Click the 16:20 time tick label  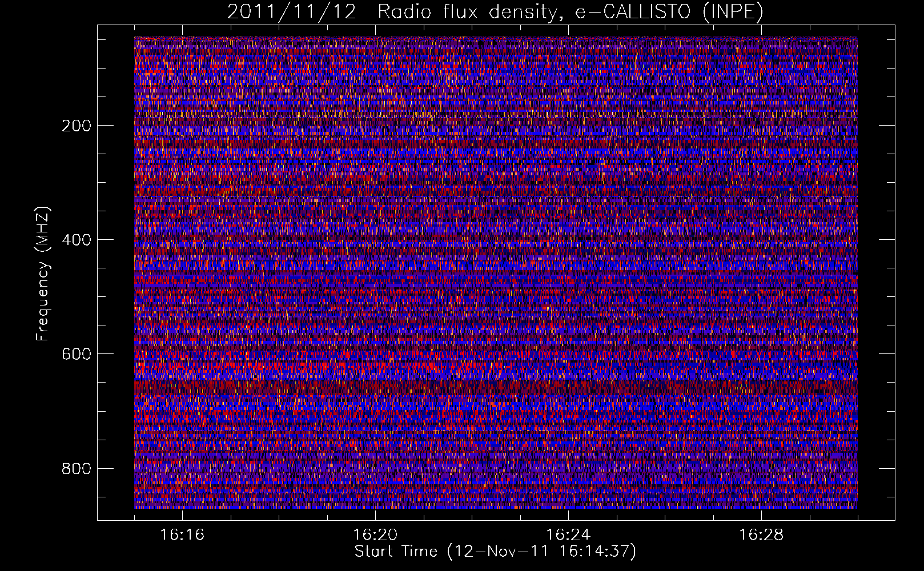(x=375, y=534)
